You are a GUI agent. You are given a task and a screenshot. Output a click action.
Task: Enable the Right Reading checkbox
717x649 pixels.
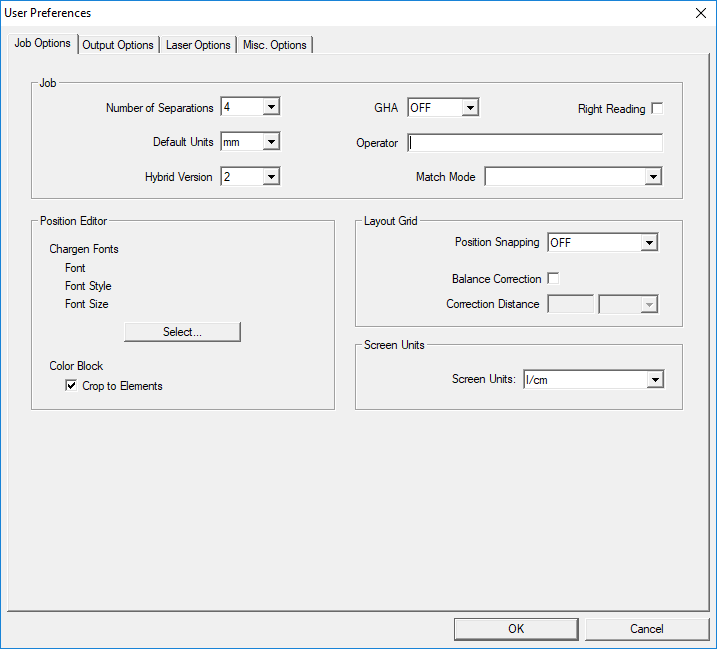pyautogui.click(x=657, y=108)
